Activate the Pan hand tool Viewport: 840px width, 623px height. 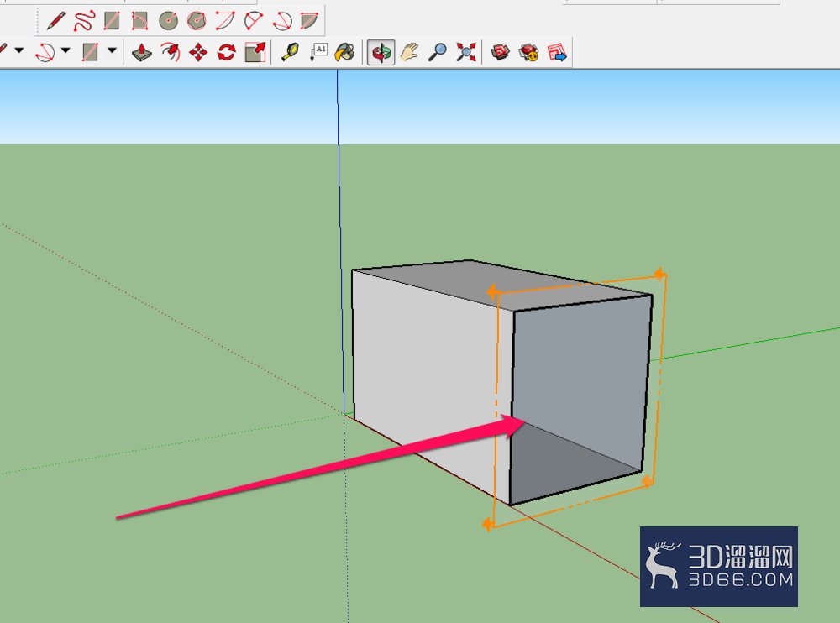(409, 52)
